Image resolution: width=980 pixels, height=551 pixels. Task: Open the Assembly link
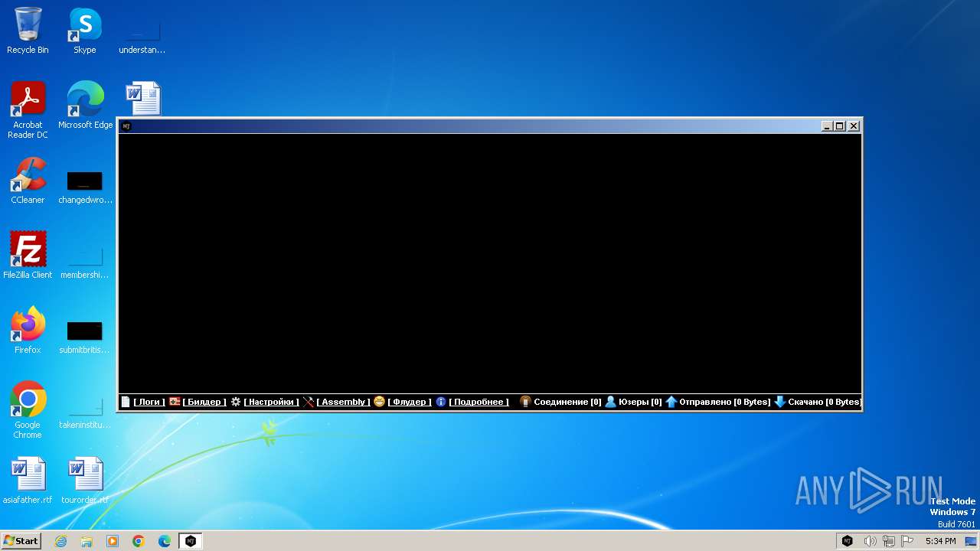[x=343, y=402]
